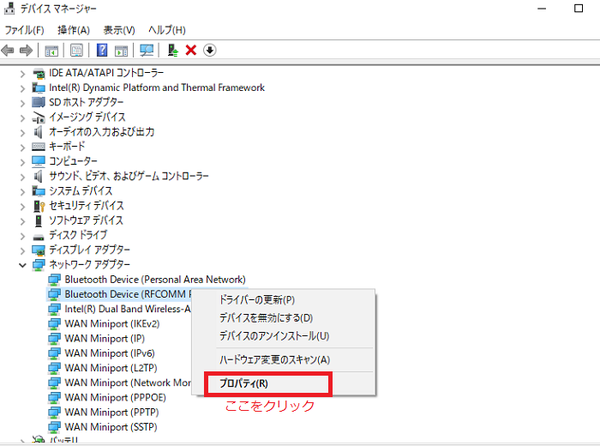Click the WAN Miniport (SSTP) adapter icon
Viewport: 600px width, 446px height.
click(54, 427)
